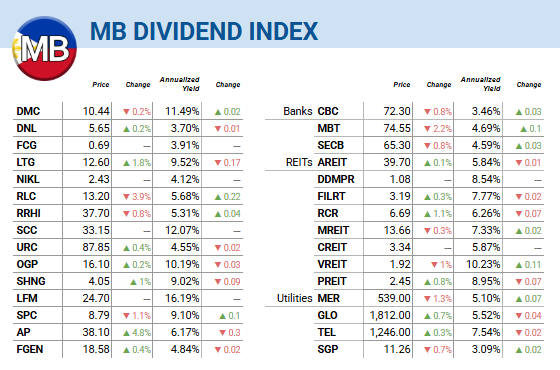This screenshot has height=370, width=560.
Task: Click the FGEN ticker label
Action: (x=30, y=350)
